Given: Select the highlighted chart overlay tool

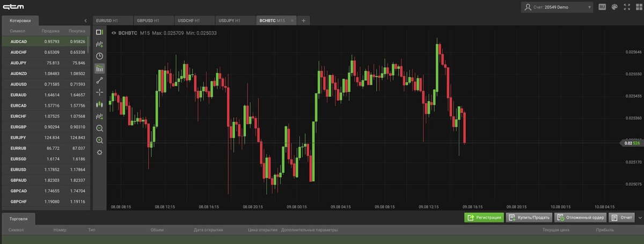Looking at the screenshot, I should pyautogui.click(x=99, y=68).
